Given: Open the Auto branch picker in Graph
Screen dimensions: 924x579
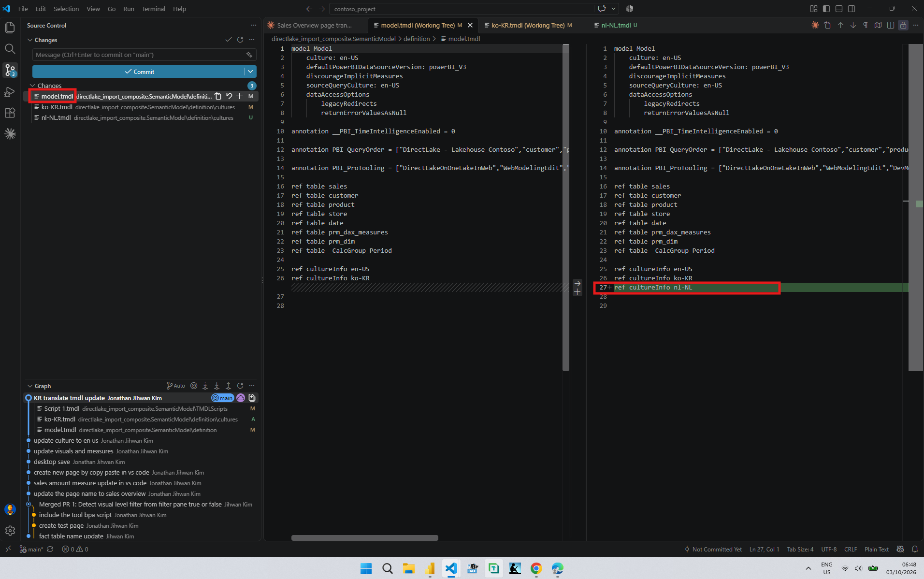Looking at the screenshot, I should [x=176, y=386].
